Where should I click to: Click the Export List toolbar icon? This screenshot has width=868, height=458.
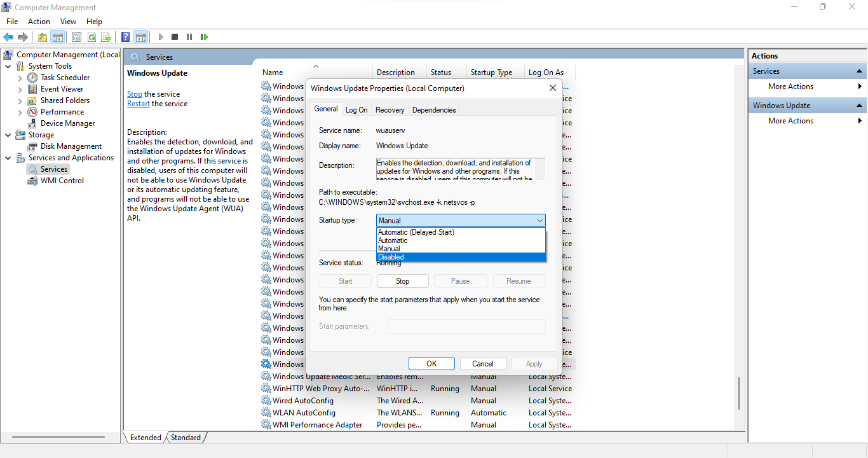coord(106,37)
